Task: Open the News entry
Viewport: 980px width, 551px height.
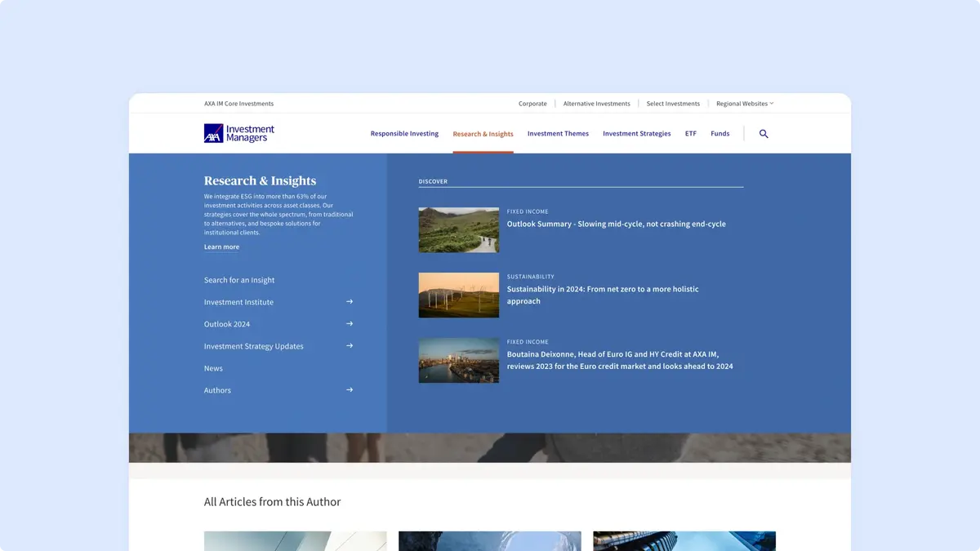Action: pos(213,368)
